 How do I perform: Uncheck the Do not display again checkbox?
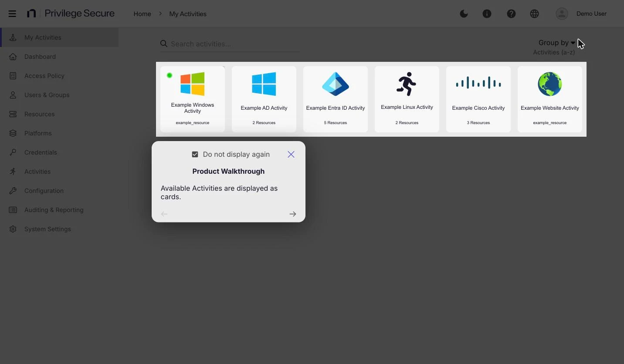click(x=195, y=155)
